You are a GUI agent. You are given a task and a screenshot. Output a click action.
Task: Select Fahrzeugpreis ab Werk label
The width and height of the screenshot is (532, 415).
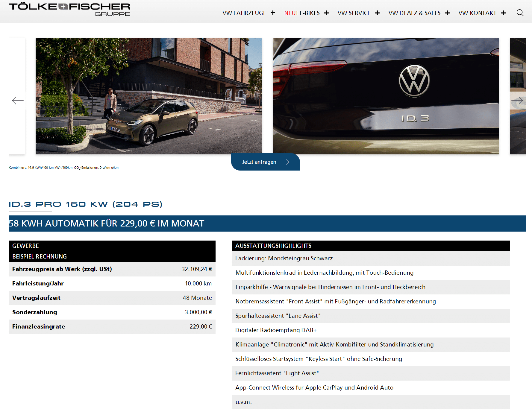62,269
